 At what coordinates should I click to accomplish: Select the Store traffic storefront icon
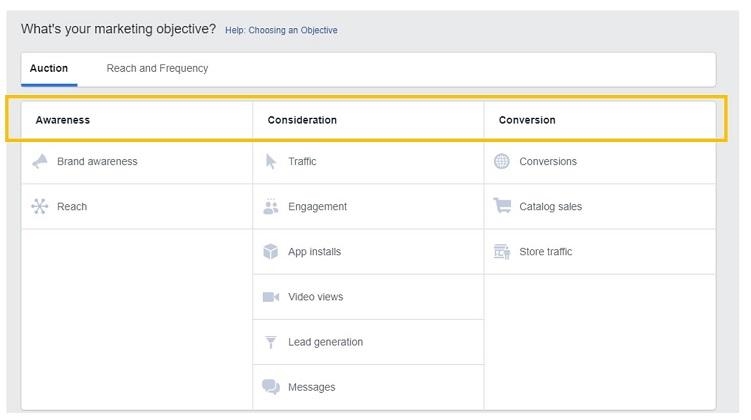coord(502,252)
